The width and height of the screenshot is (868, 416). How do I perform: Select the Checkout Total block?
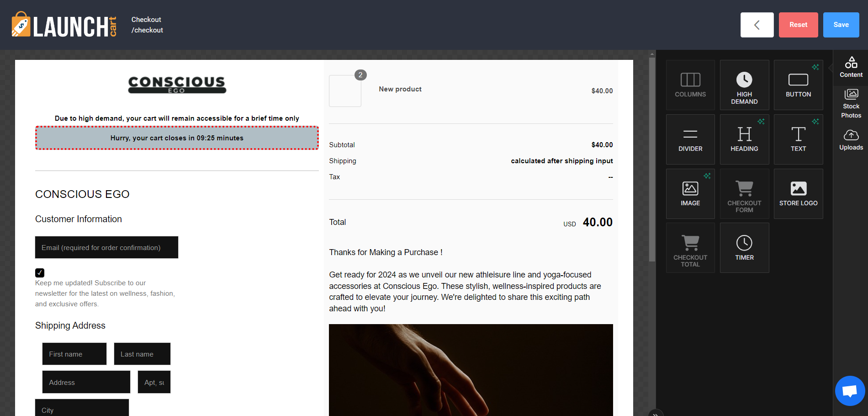click(690, 248)
